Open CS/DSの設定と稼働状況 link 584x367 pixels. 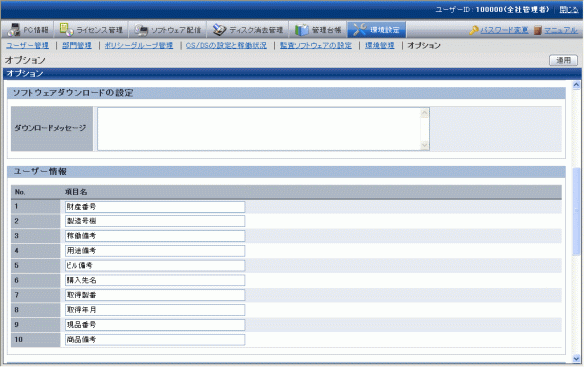pyautogui.click(x=226, y=45)
